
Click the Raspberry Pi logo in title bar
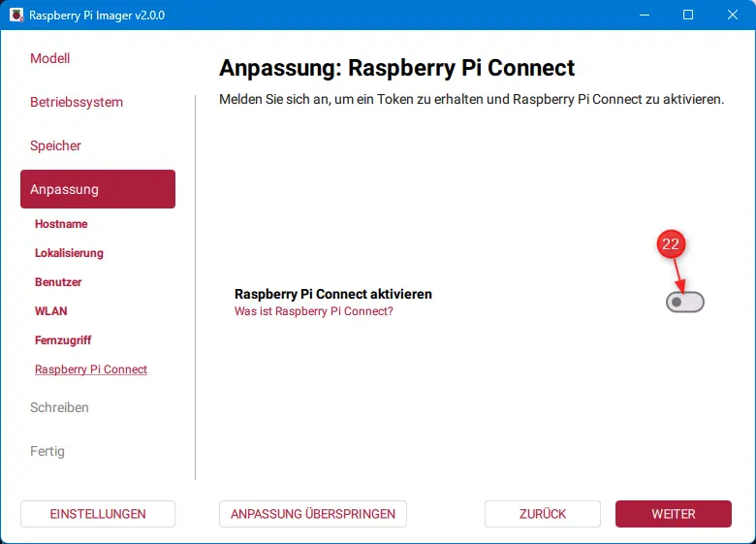click(16, 16)
